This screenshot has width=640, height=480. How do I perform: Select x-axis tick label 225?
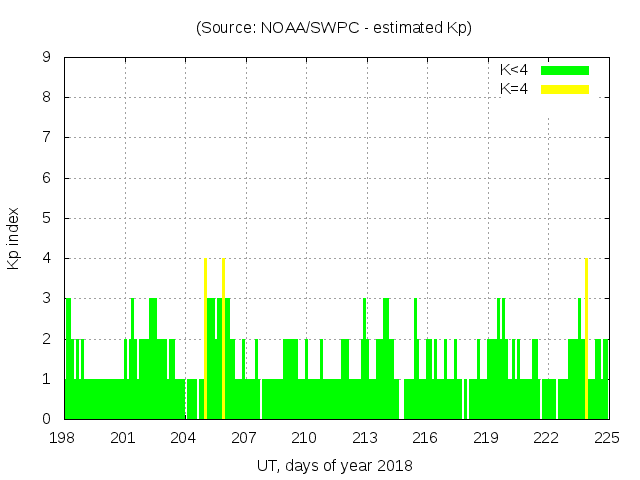click(x=608, y=438)
